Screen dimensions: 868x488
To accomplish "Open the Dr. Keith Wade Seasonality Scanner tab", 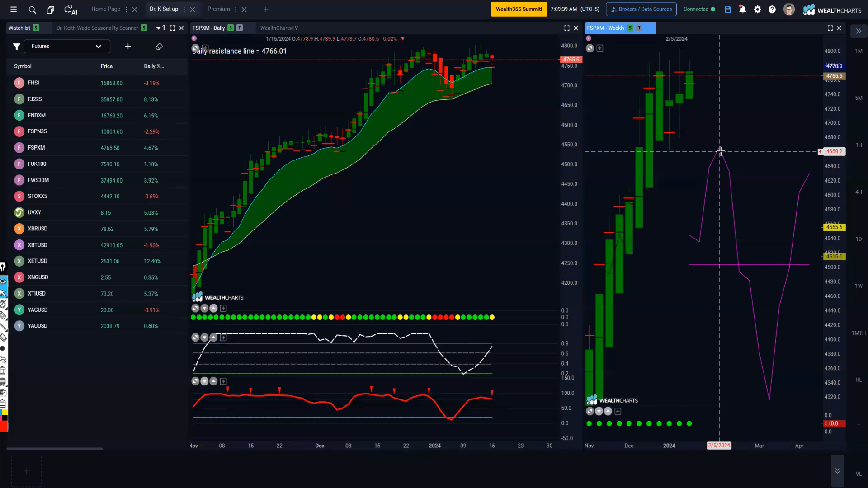I will 97,28.
